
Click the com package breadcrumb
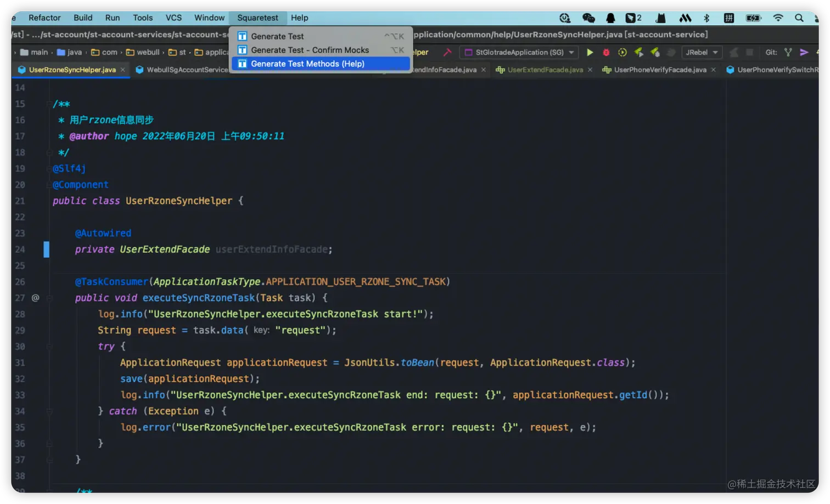pos(104,53)
